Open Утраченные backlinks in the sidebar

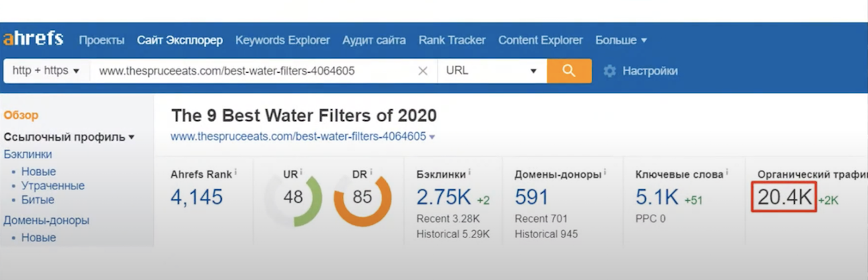(x=53, y=185)
